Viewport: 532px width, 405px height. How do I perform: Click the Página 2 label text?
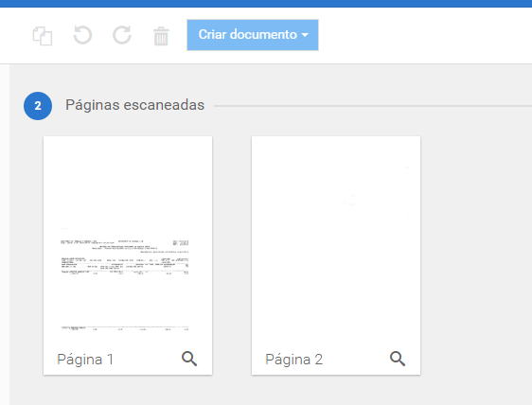(x=293, y=360)
